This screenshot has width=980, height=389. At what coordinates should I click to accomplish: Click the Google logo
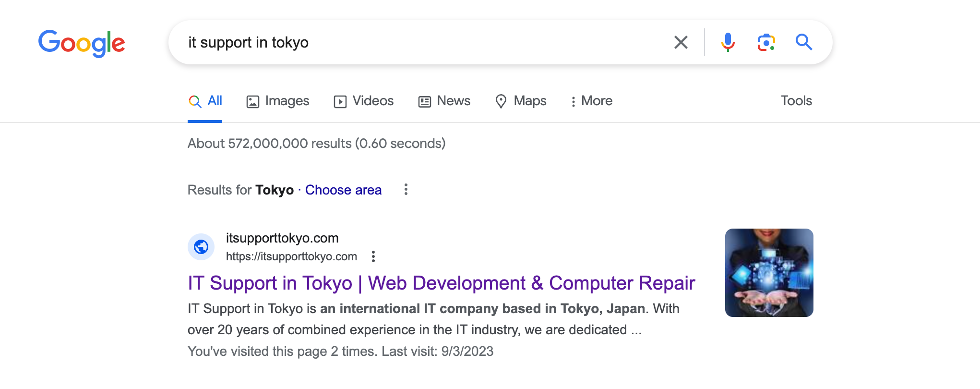(82, 43)
